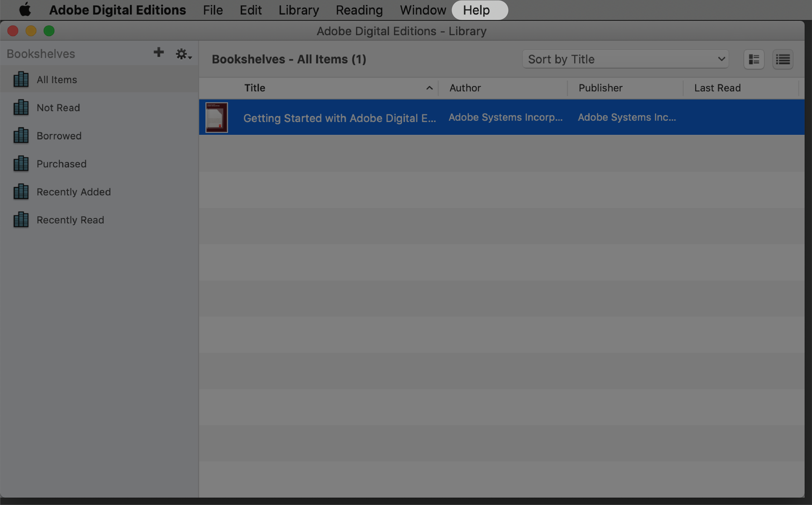The width and height of the screenshot is (812, 505).
Task: Expand the Bookshelves settings gear menu
Action: [182, 53]
